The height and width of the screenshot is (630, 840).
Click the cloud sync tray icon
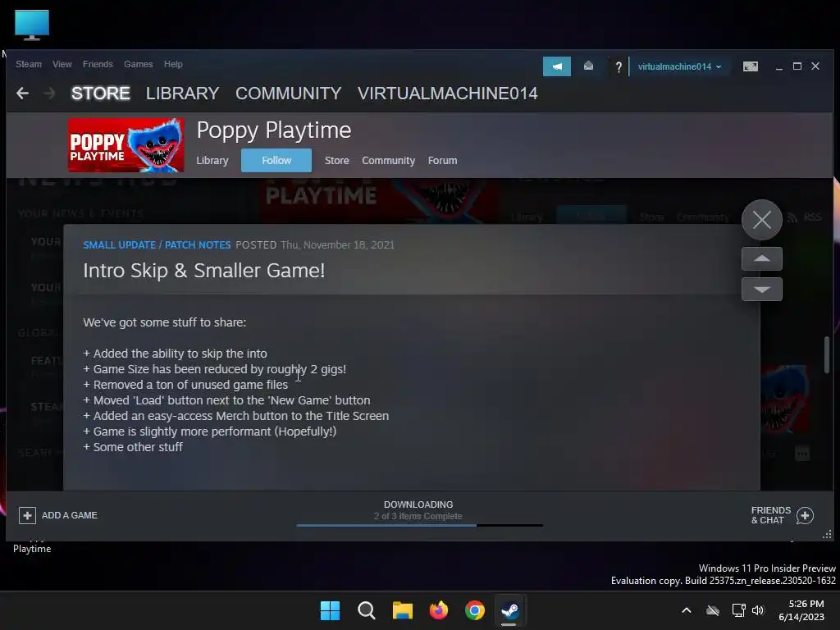coord(713,610)
